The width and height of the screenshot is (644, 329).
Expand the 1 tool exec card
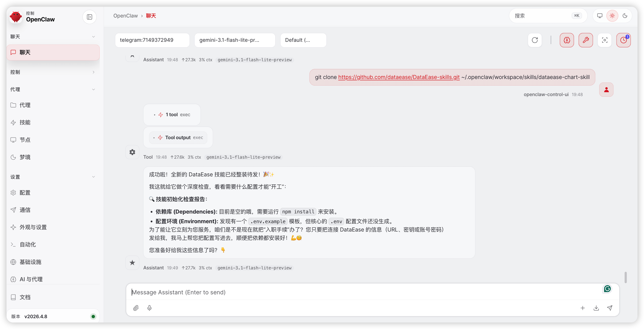[x=172, y=115]
